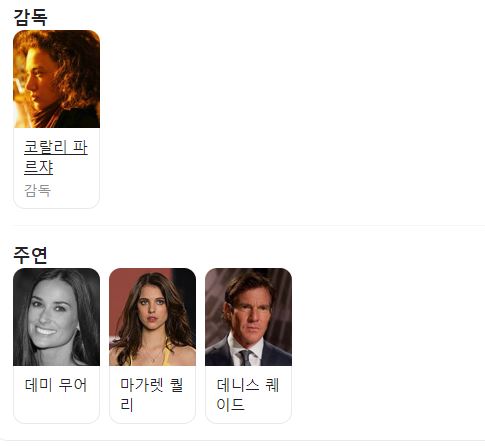Open the 코랄리 파르쟈 name link
Image resolution: width=485 pixels, height=446 pixels.
[x=56, y=157]
